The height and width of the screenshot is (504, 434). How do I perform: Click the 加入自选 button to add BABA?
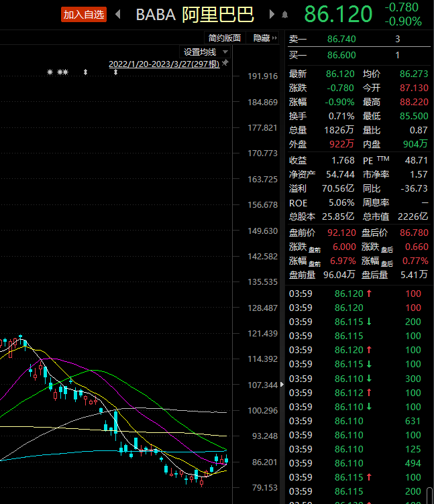[x=84, y=14]
